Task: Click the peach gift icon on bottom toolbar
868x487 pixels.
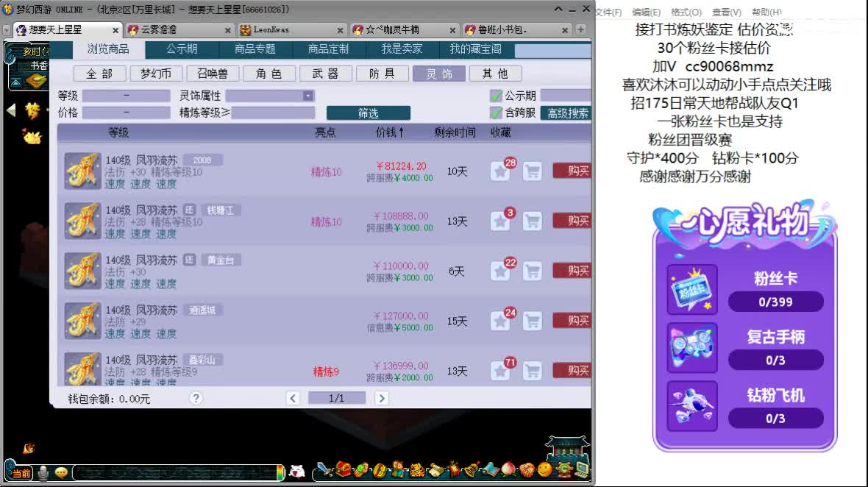Action: tap(508, 470)
